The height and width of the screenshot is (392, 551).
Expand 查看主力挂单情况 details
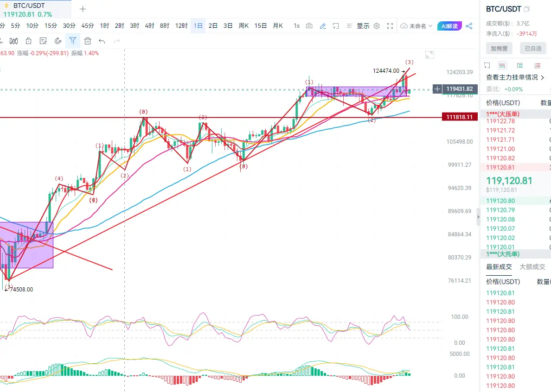coord(515,77)
